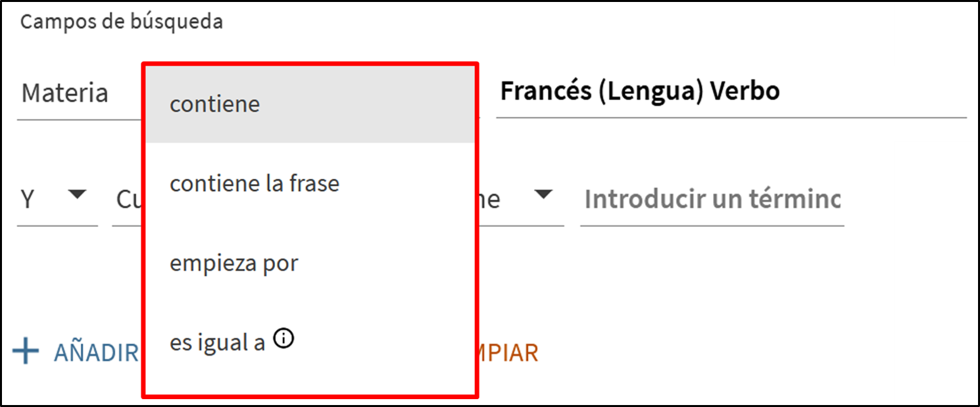Click the "Campos de búsqueda" heading
Image resolution: width=980 pixels, height=407 pixels.
(121, 22)
